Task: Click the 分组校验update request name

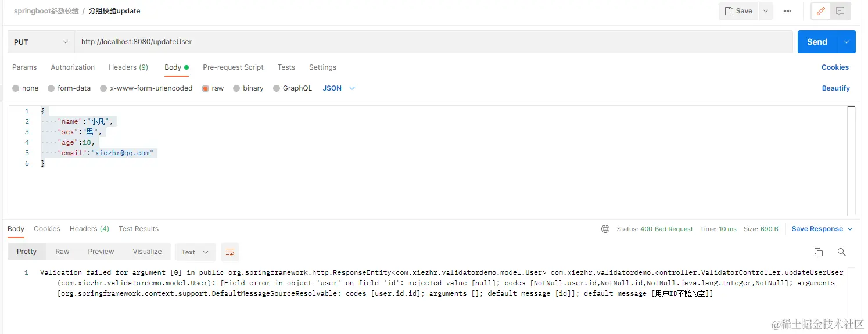Action: click(x=114, y=11)
